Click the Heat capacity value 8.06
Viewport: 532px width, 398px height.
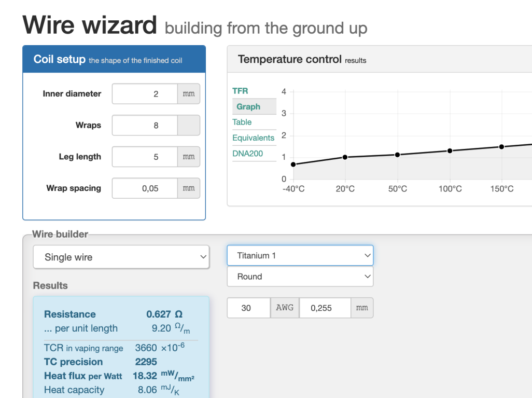148,390
